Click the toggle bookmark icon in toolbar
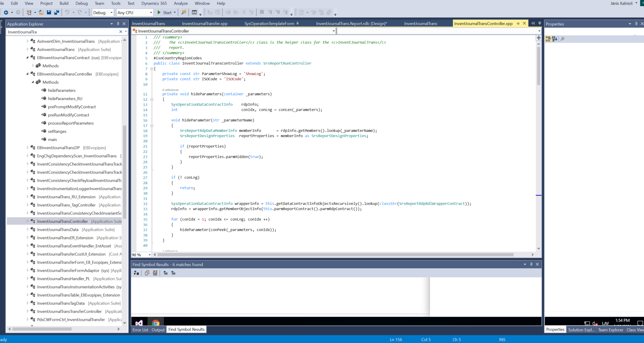 tap(262, 13)
